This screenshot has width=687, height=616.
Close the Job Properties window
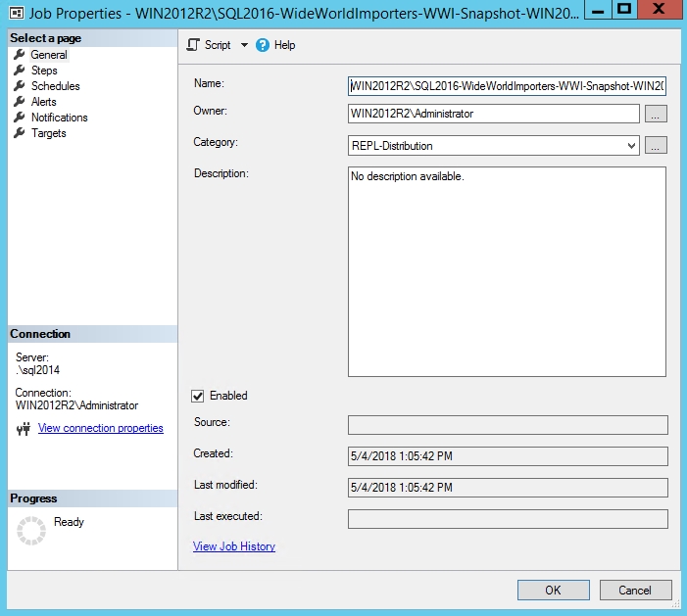pos(660,9)
